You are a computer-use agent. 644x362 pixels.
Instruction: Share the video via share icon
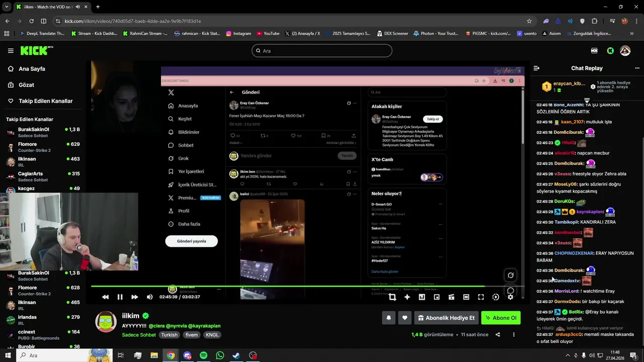[498, 334]
